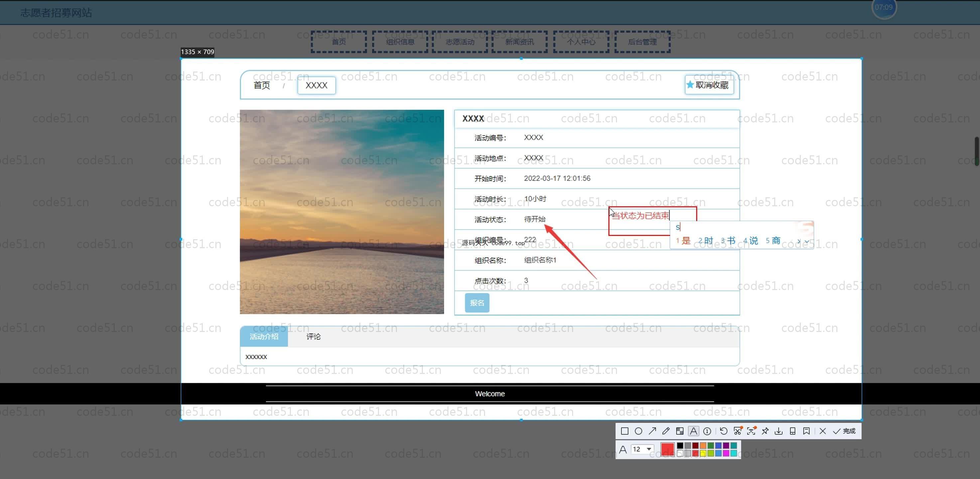Send the screenshot to phone
The width and height of the screenshot is (980, 479).
point(793,431)
